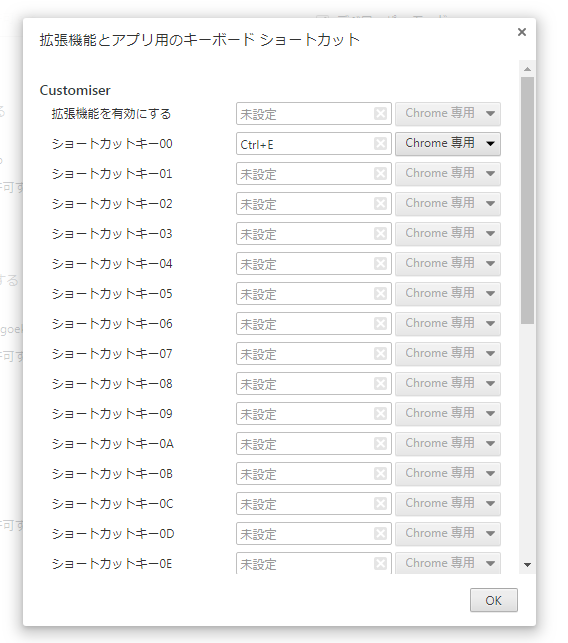Confirm the dialog with OK
This screenshot has width=568, height=643.
click(494, 600)
